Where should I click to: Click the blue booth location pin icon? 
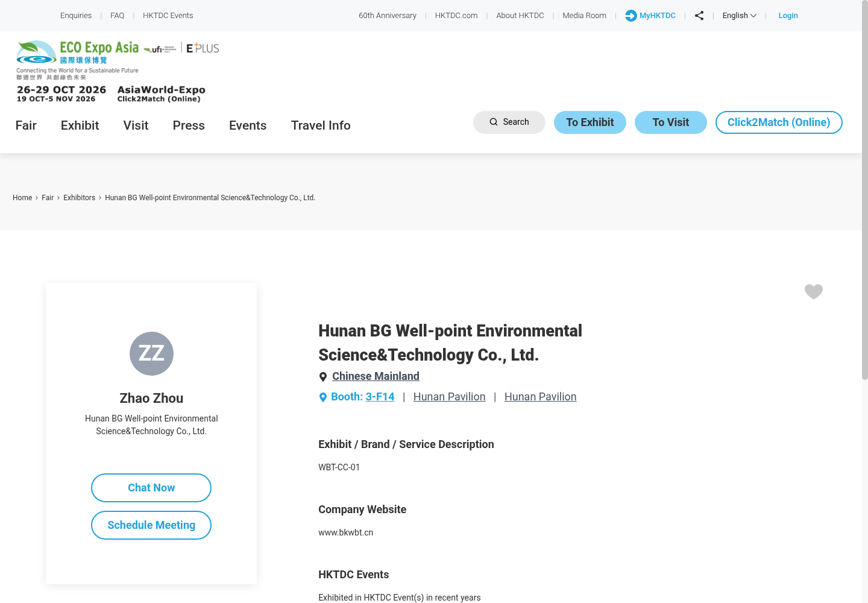tap(323, 397)
